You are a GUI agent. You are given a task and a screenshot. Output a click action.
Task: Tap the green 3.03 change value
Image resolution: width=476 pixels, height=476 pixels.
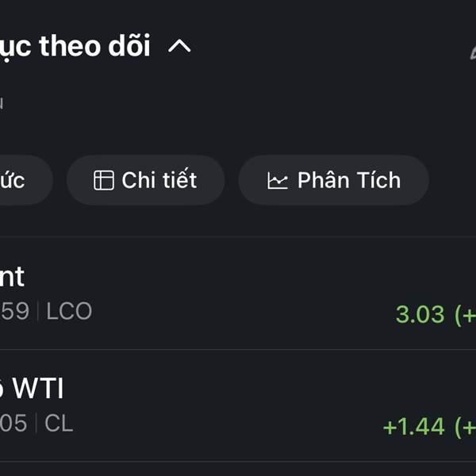[420, 314]
